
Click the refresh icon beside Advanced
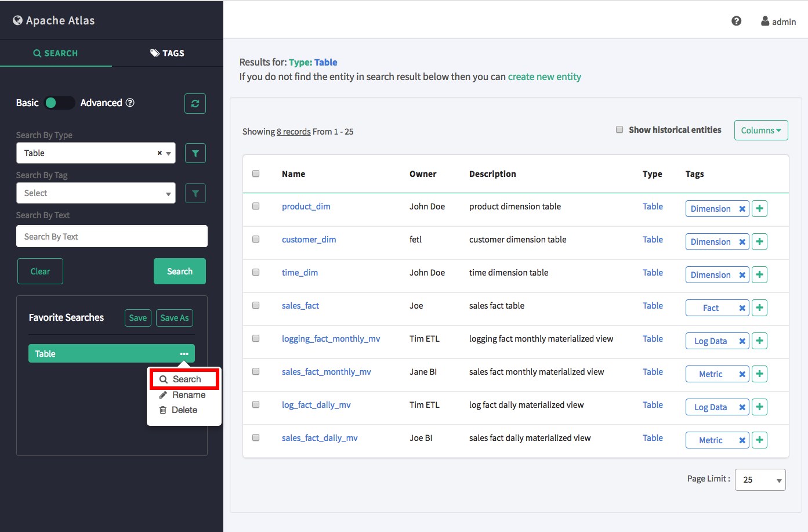coord(195,103)
